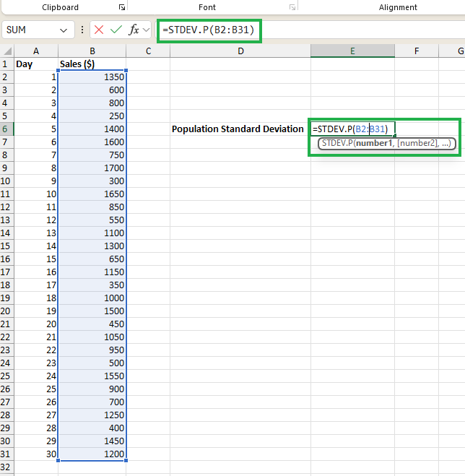This screenshot has width=465, height=476.
Task: Click cell E6 containing the STDEV.P formula
Action: [x=352, y=129]
